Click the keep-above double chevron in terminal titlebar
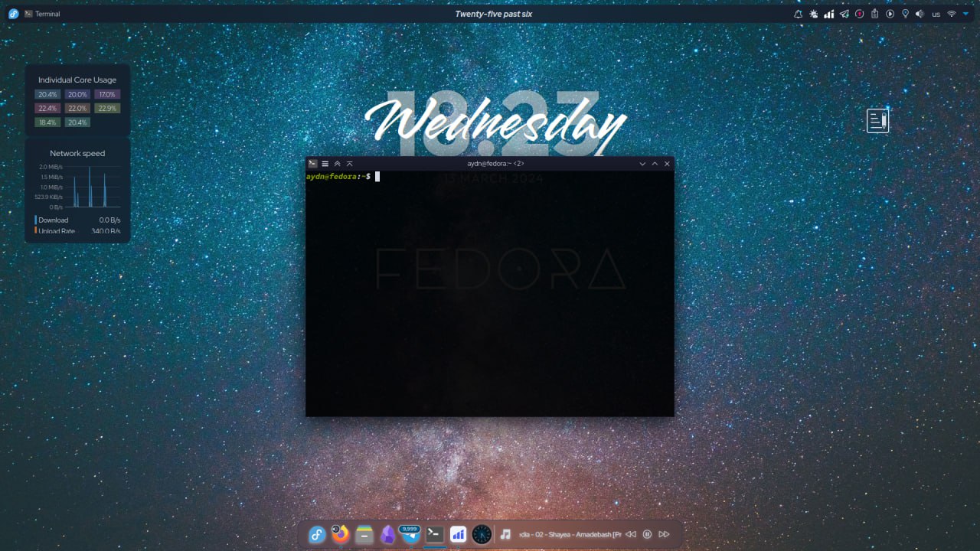This screenshot has width=980, height=551. pyautogui.click(x=337, y=164)
